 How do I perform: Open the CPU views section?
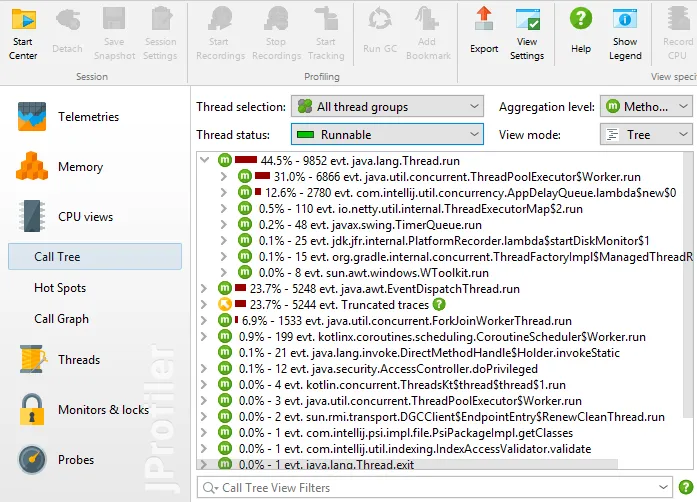[66, 217]
